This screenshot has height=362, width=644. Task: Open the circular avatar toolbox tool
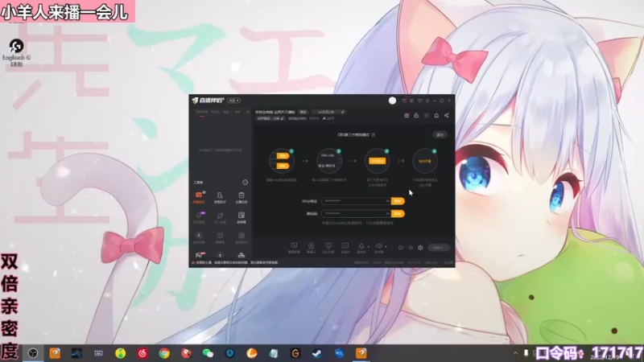199,237
